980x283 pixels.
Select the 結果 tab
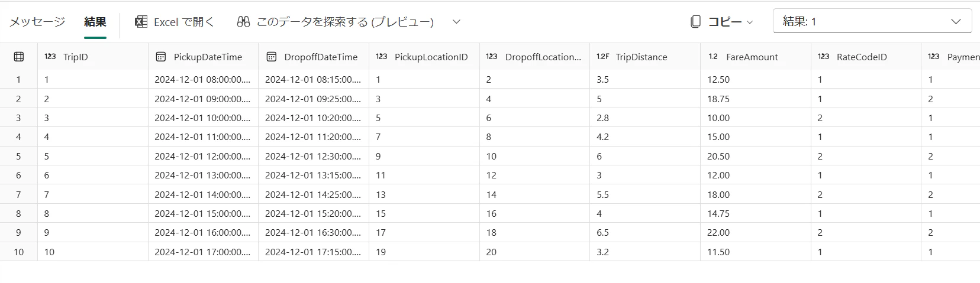pos(95,22)
